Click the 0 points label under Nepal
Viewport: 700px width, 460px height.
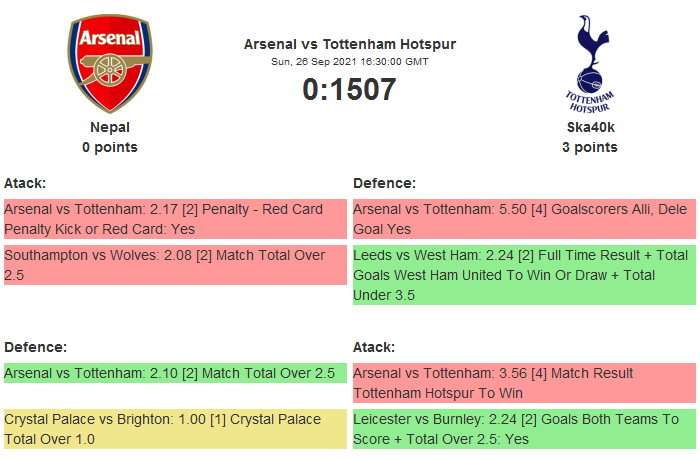[110, 147]
